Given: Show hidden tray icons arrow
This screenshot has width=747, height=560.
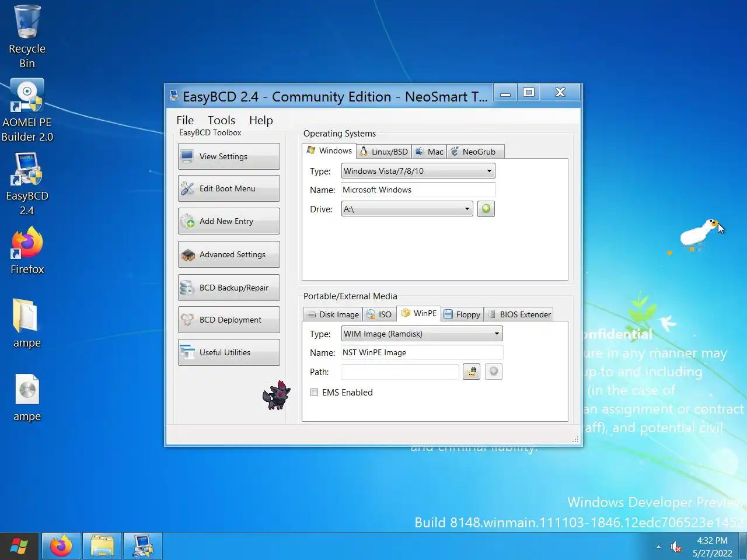Looking at the screenshot, I should click(658, 547).
